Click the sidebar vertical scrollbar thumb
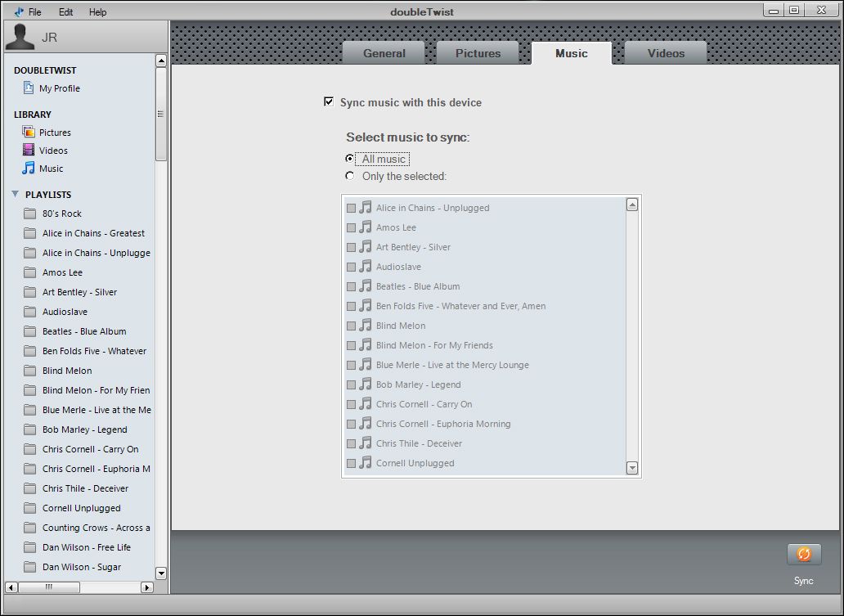The width and height of the screenshot is (844, 616). (x=161, y=114)
